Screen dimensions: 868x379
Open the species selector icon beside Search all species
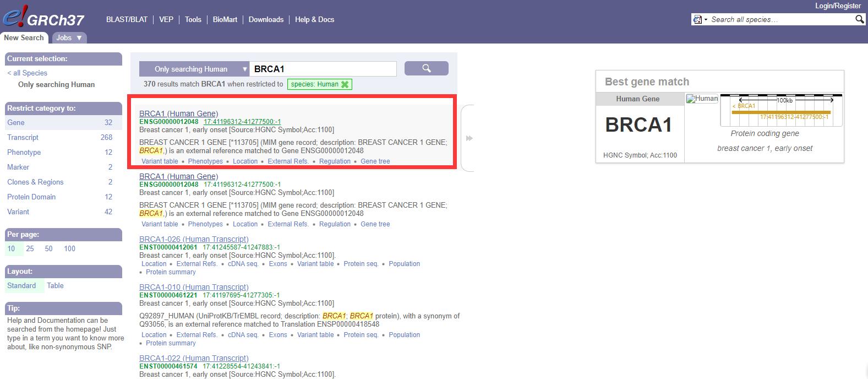(x=700, y=19)
